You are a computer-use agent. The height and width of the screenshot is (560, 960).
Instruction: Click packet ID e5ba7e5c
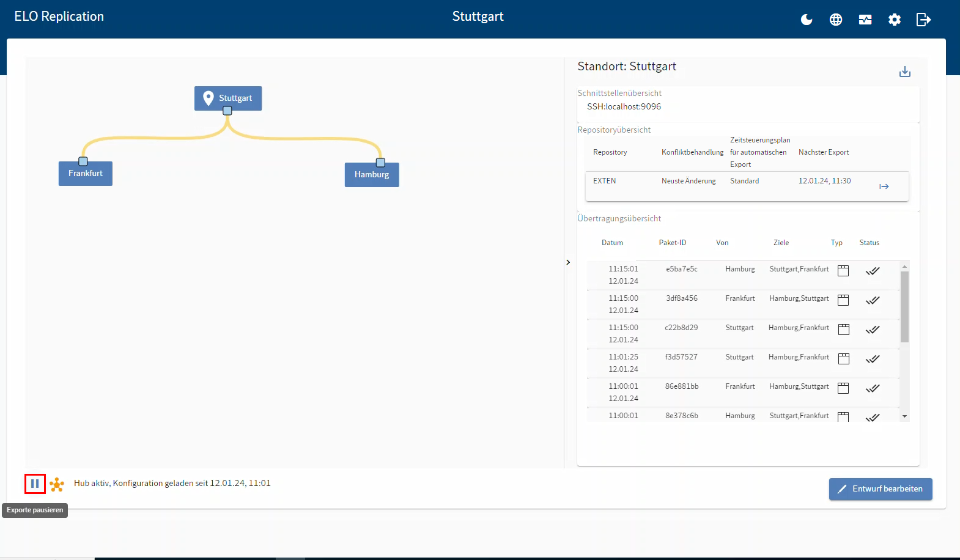(682, 269)
